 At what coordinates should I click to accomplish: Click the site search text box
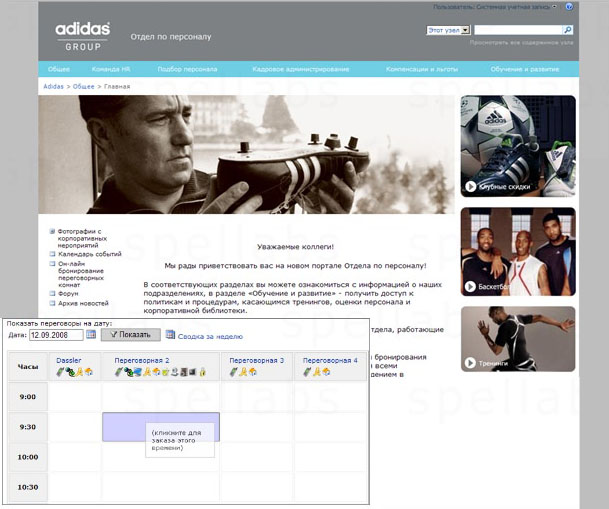point(518,30)
